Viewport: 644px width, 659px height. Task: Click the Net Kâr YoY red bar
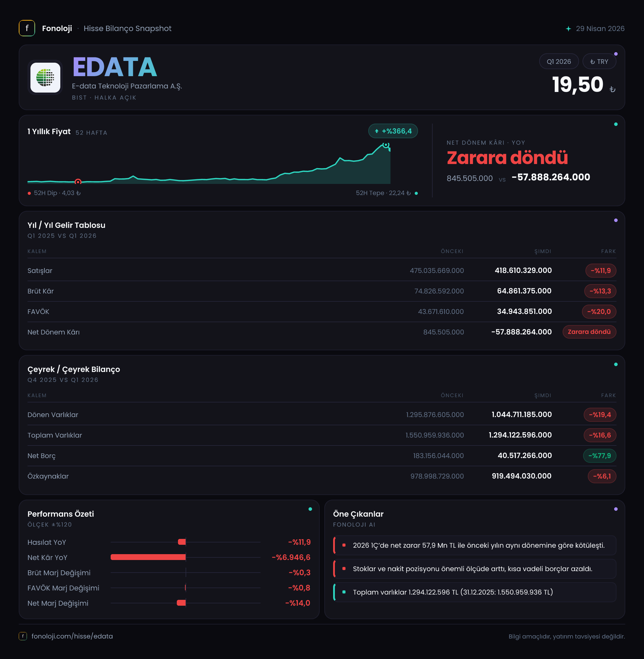[148, 557]
